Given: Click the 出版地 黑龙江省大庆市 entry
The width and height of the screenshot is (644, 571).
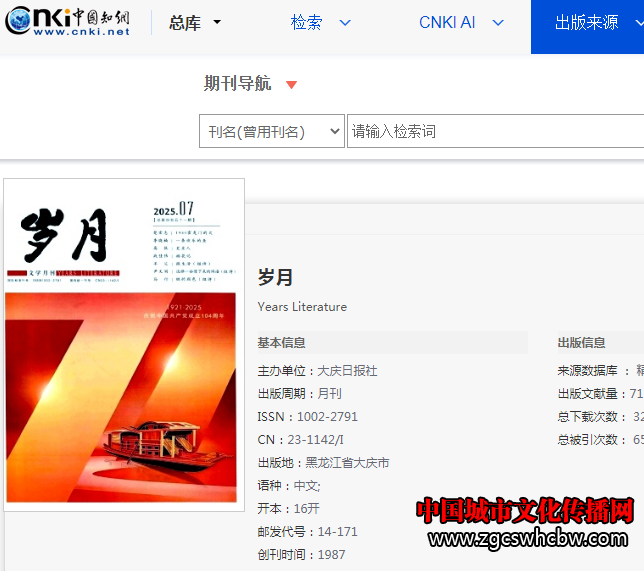Looking at the screenshot, I should pos(323,463).
